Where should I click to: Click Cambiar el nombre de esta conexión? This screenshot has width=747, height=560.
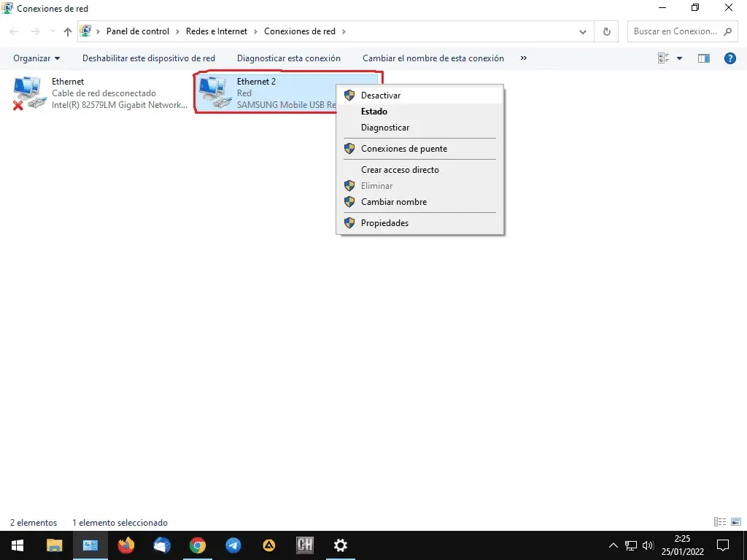coord(433,58)
